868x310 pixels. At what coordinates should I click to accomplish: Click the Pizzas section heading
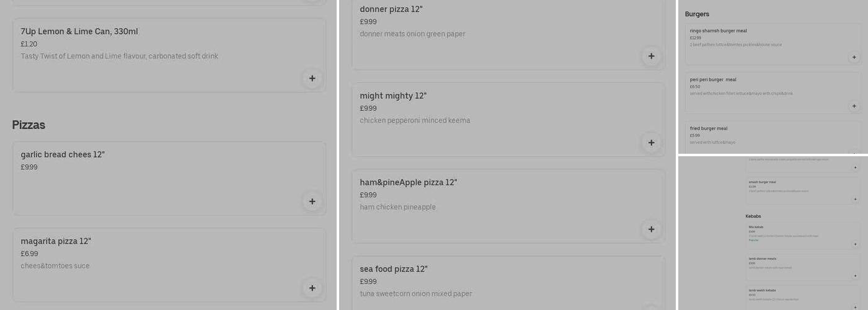pyautogui.click(x=29, y=125)
